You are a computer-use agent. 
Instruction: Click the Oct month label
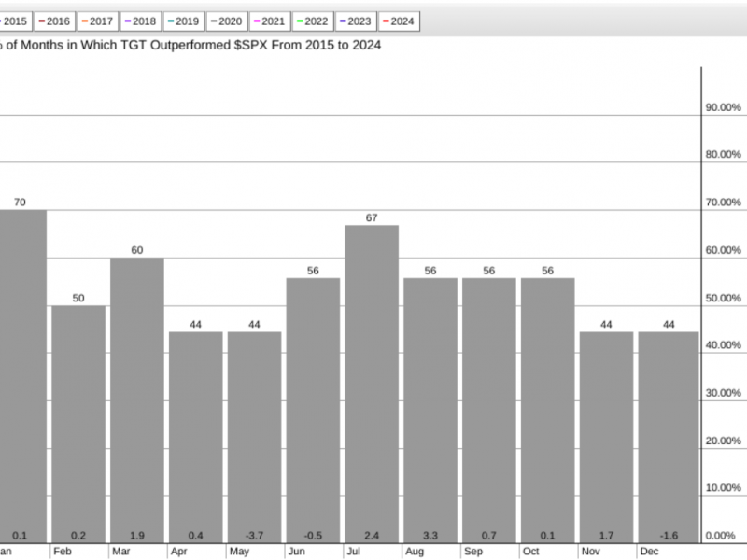tap(530, 552)
